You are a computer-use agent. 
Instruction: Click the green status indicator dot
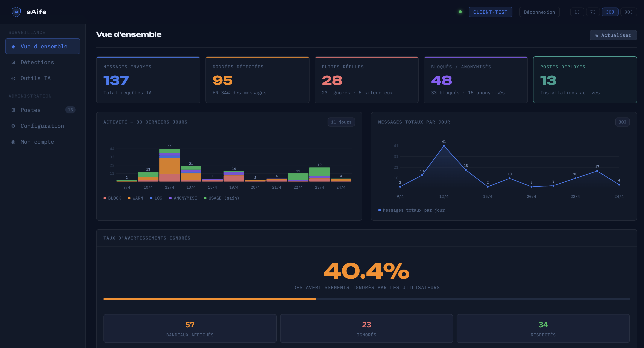pos(460,12)
